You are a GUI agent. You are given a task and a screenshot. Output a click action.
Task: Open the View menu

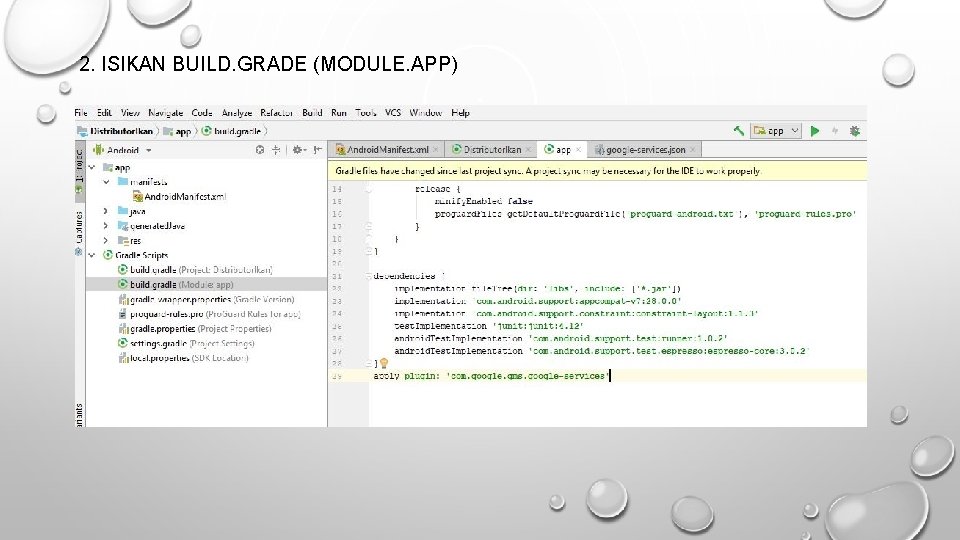[130, 113]
